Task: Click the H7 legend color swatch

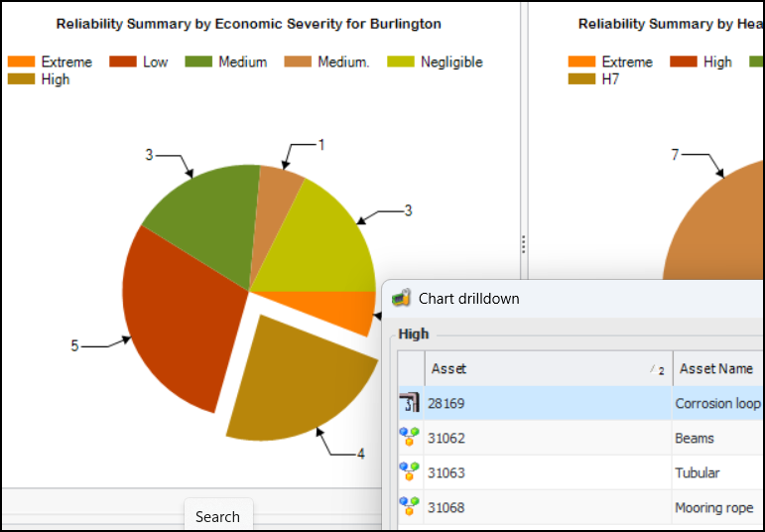Action: (581, 79)
